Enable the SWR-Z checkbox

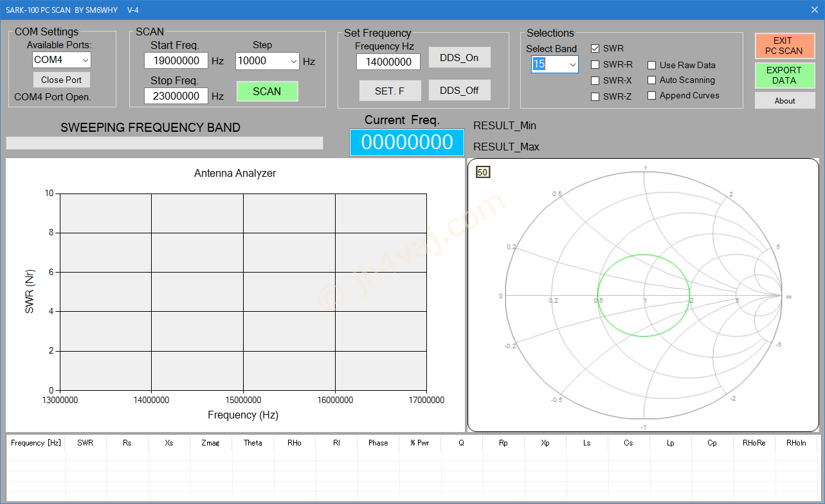[595, 96]
